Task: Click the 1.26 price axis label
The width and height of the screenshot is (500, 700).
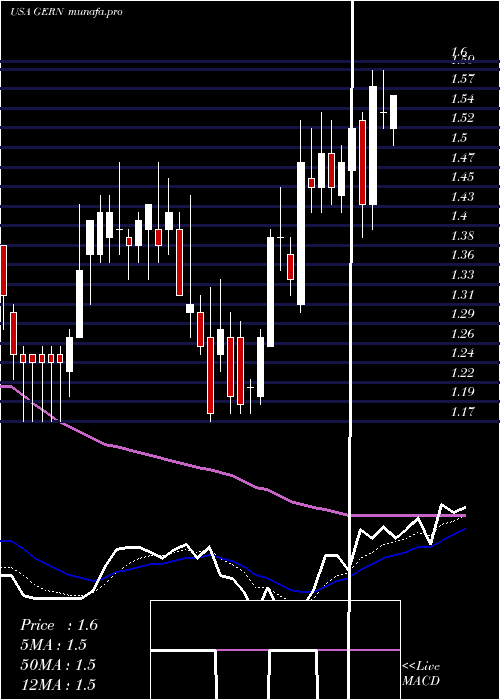Action: [462, 333]
